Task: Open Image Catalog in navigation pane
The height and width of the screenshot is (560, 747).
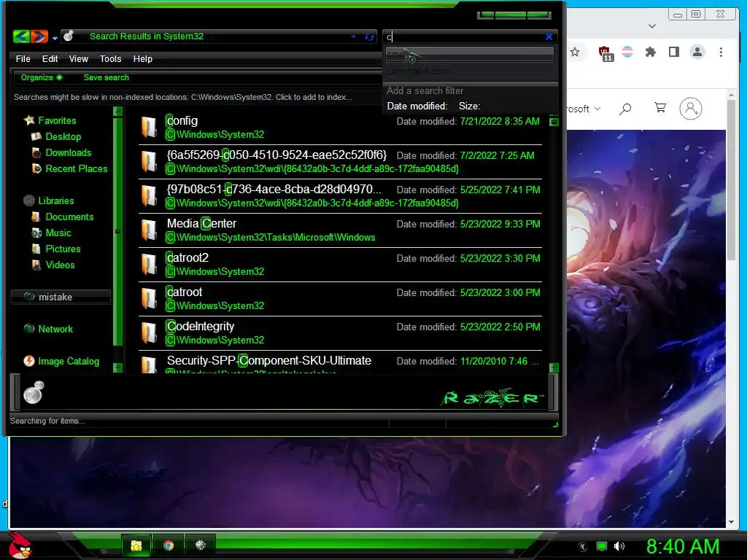Action: (69, 362)
